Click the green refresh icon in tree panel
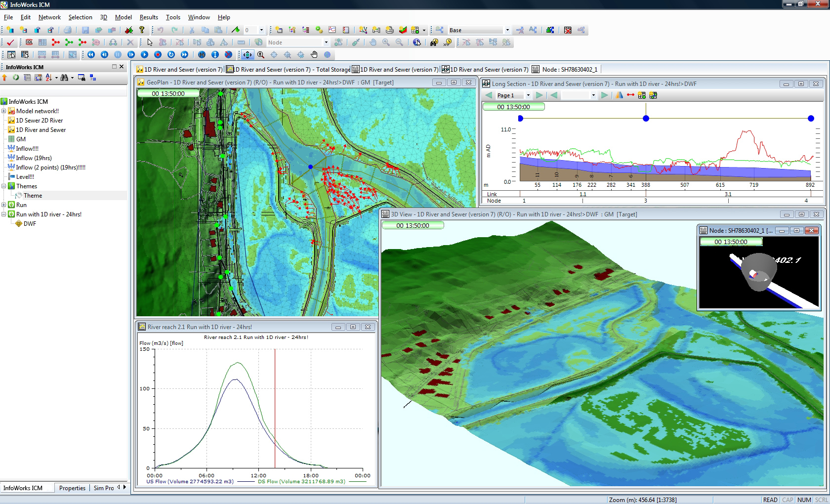Screen dimensions: 830x504 tap(16, 78)
